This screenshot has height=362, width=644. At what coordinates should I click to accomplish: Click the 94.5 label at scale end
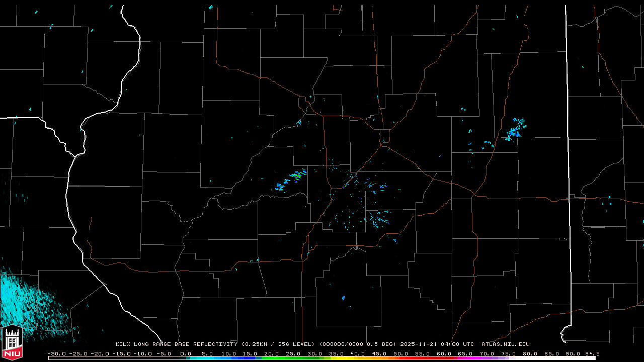[592, 353]
